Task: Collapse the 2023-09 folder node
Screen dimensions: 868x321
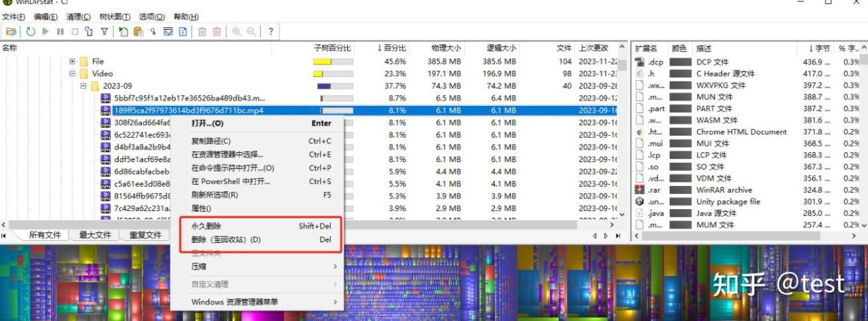Action: click(83, 86)
